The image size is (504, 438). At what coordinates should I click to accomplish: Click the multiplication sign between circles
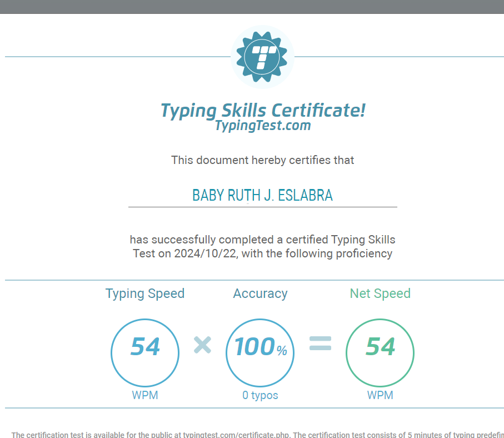202,346
